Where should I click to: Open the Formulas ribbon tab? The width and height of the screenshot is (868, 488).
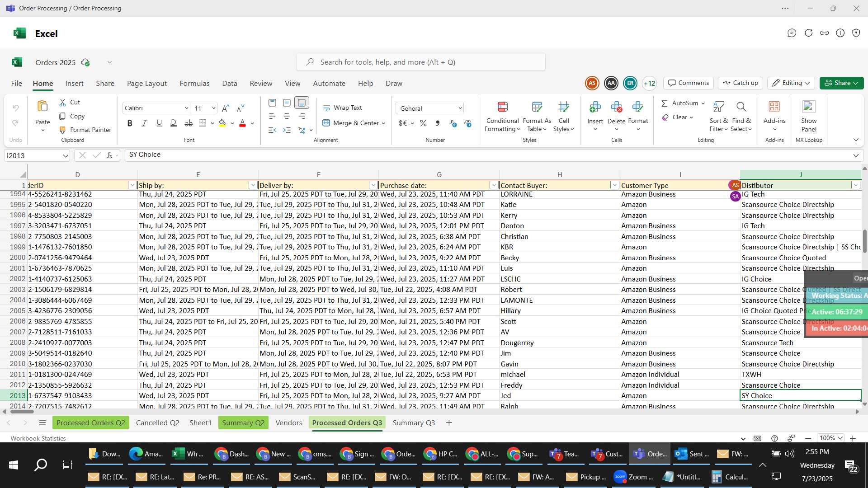(x=194, y=83)
